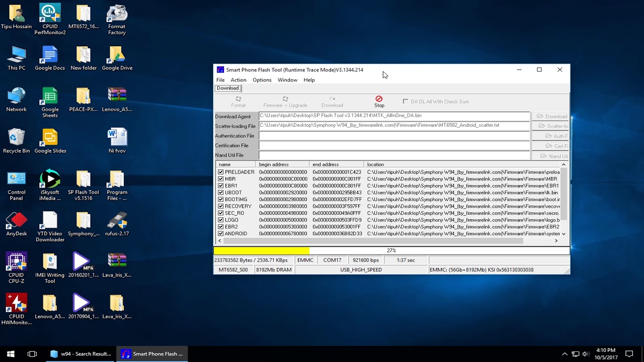Select SP Flash Tool v5.1516 folder
The image size is (644, 362).
(84, 186)
